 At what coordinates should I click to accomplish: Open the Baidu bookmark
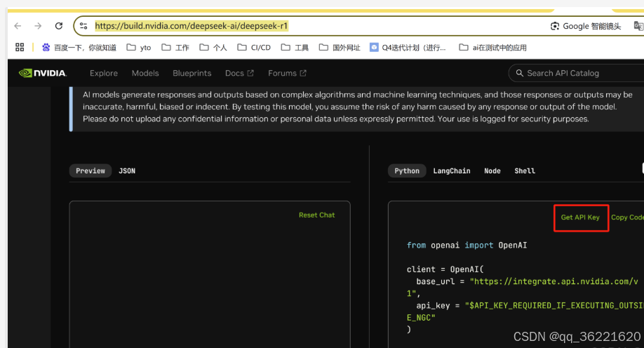pyautogui.click(x=79, y=48)
